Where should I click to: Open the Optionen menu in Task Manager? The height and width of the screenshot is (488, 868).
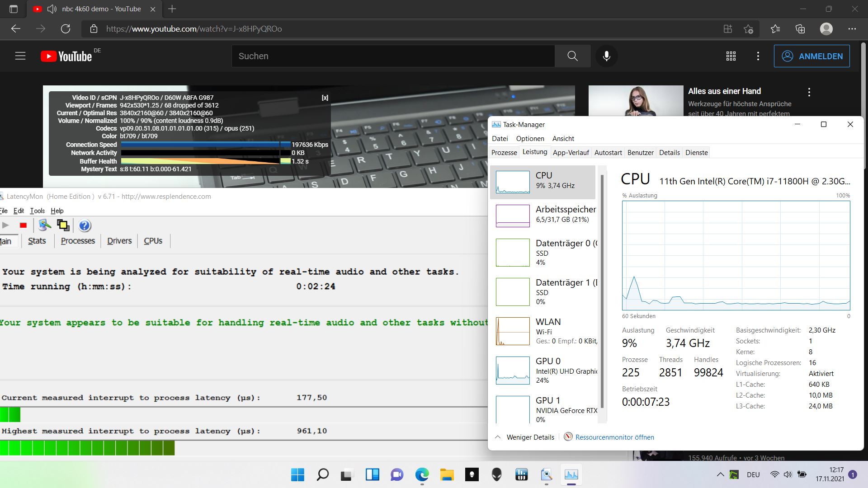click(530, 139)
